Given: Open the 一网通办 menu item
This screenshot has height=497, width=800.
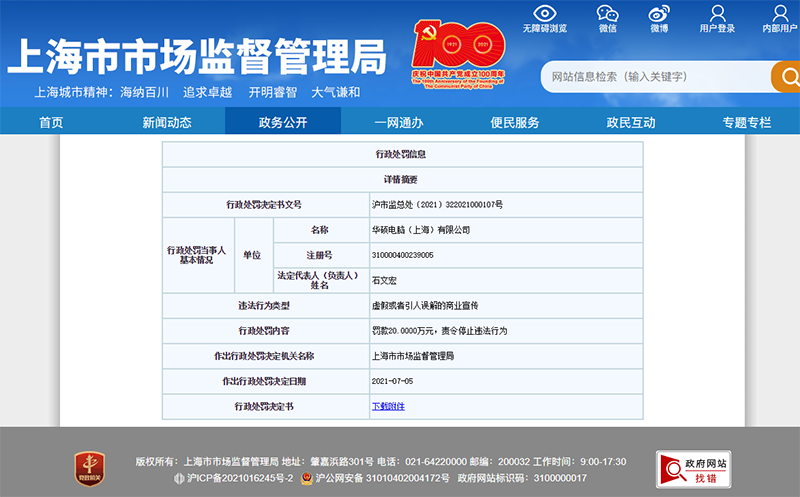Looking at the screenshot, I should click(399, 122).
